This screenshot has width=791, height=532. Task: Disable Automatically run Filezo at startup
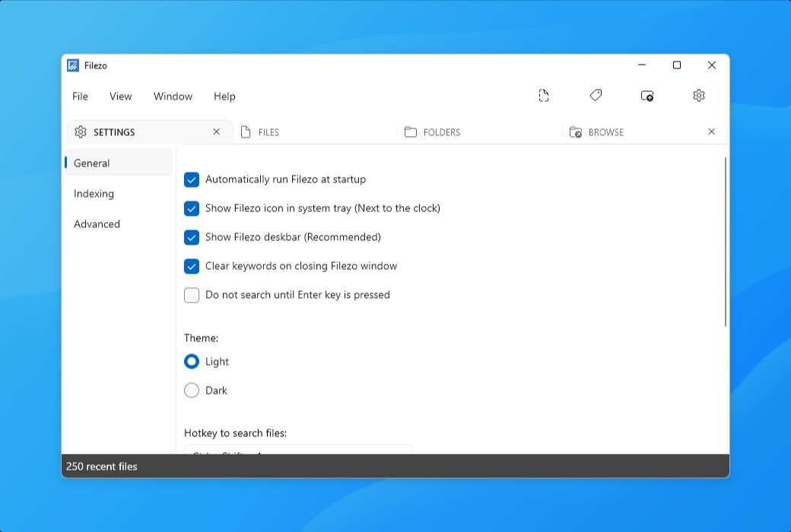(192, 179)
